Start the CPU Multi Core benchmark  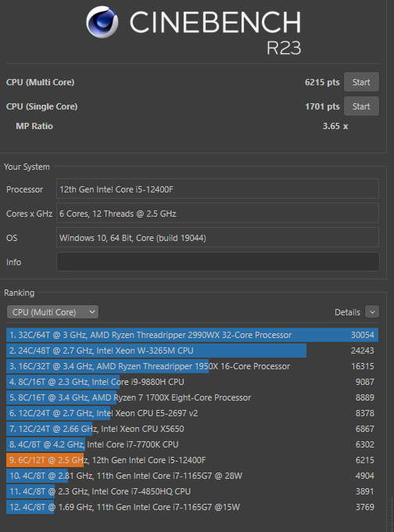click(361, 82)
